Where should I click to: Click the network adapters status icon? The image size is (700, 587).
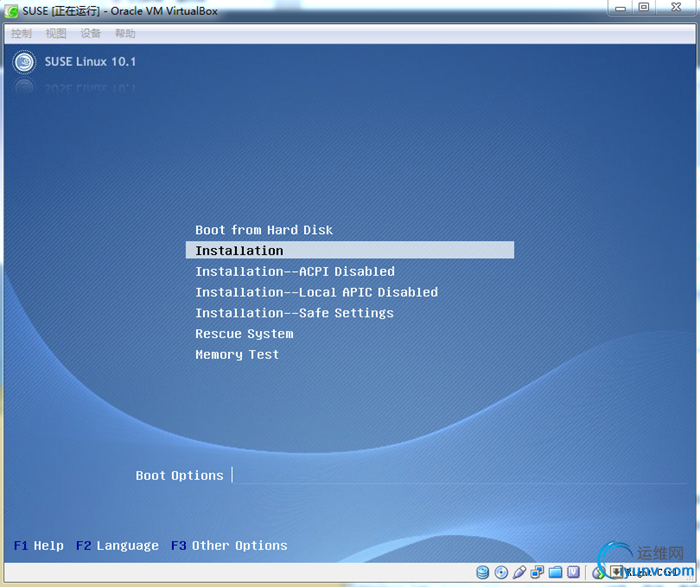coord(537,572)
